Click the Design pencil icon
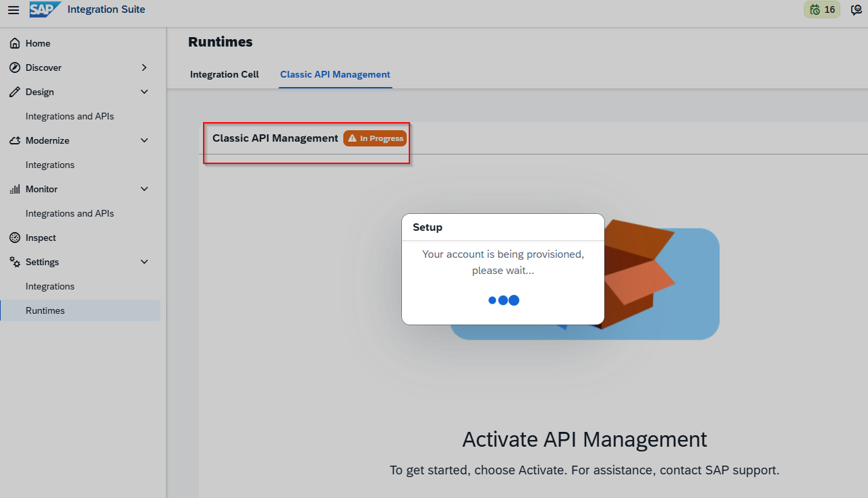Image resolution: width=868 pixels, height=498 pixels. coord(15,92)
